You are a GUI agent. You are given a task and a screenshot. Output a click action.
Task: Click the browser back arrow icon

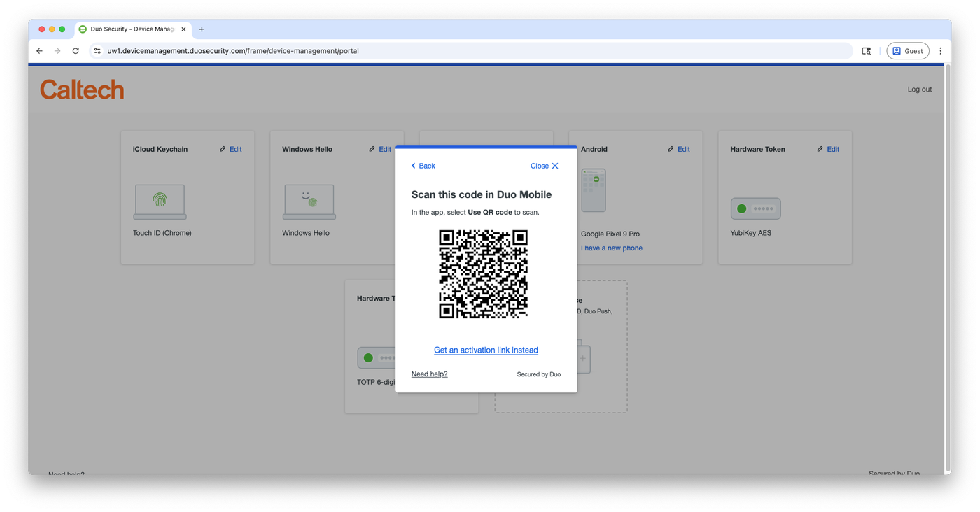39,51
